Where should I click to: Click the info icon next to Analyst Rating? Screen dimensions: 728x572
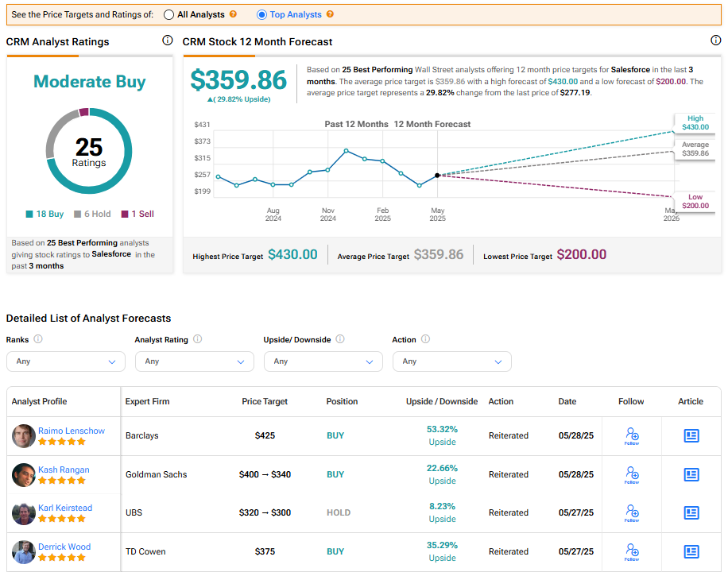point(197,339)
